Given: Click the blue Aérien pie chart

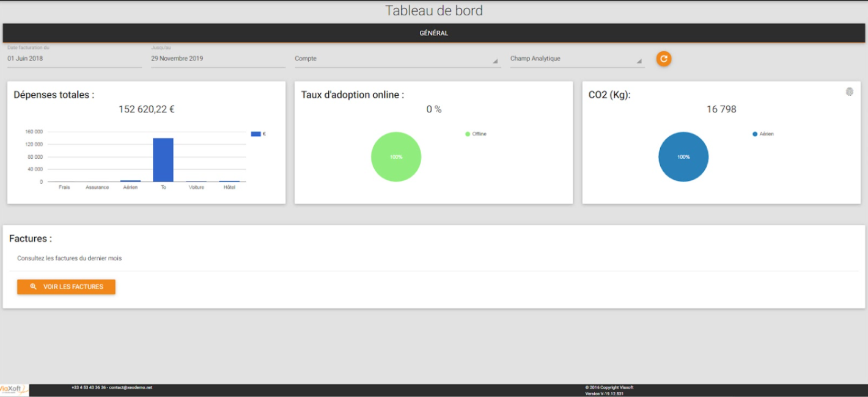Looking at the screenshot, I should coord(683,157).
